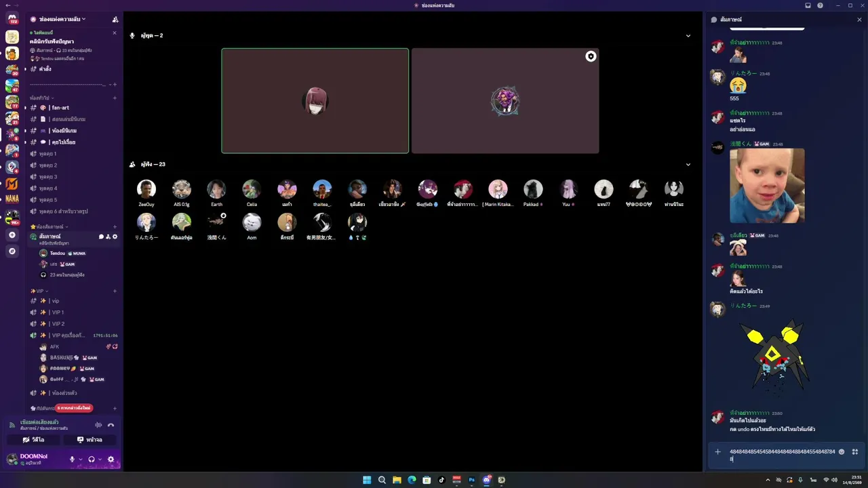
Task: Open File Explorer from the taskbar
Action: [397, 480]
